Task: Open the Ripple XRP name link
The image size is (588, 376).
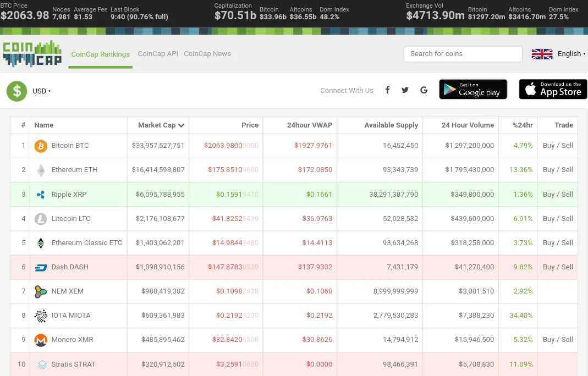Action: (x=69, y=194)
